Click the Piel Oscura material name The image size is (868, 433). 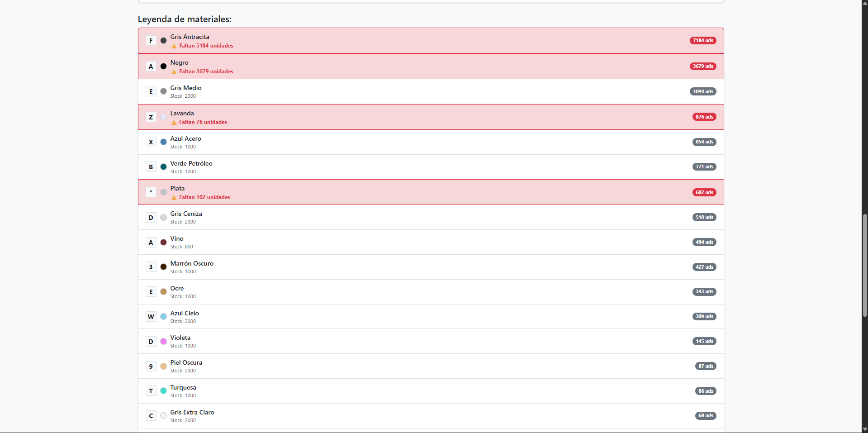(x=186, y=363)
